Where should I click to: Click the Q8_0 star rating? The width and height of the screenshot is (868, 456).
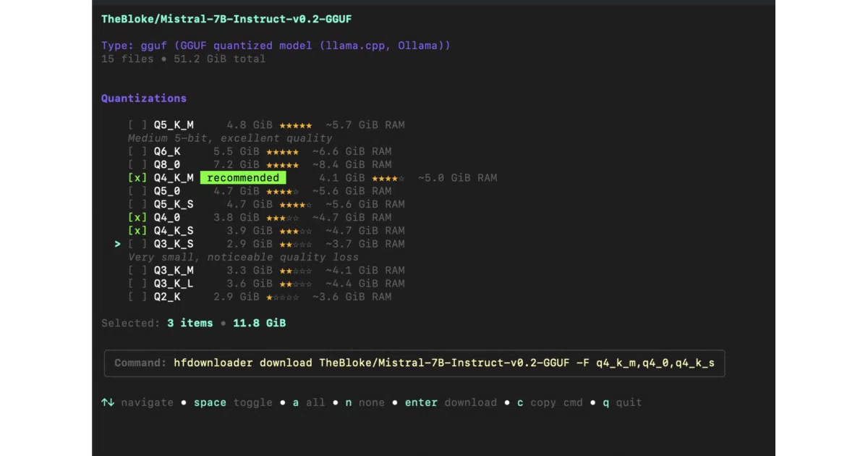click(x=283, y=165)
